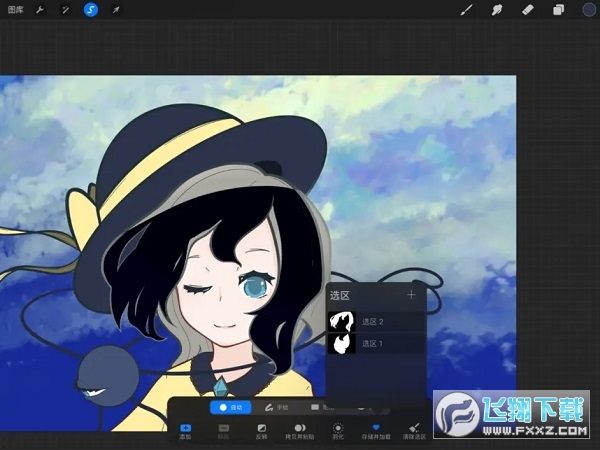Image resolution: width=600 pixels, height=450 pixels.
Task: Switch to 手绘 freehand selection mode
Action: click(x=277, y=408)
